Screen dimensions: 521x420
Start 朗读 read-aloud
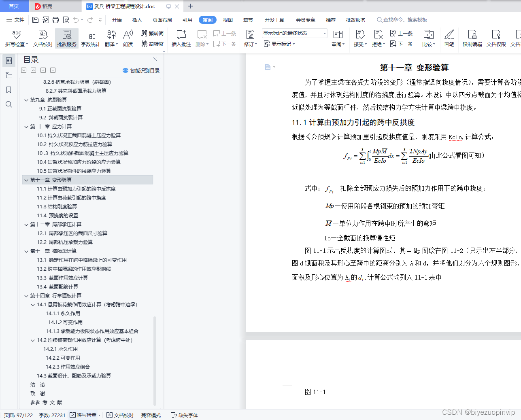128,38
